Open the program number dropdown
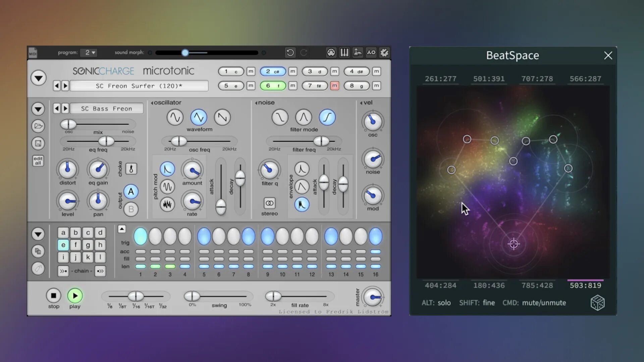644x362 pixels. 89,53
